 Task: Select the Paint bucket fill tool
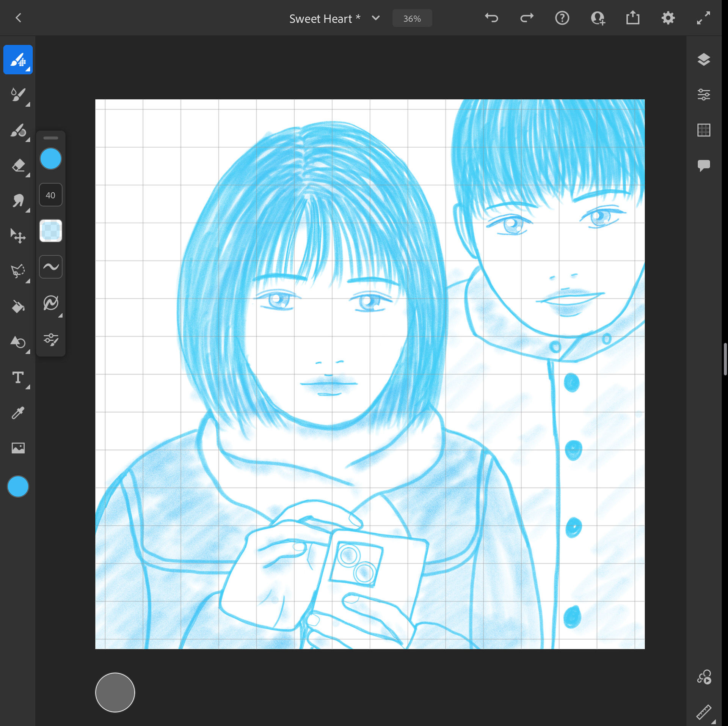pyautogui.click(x=18, y=306)
